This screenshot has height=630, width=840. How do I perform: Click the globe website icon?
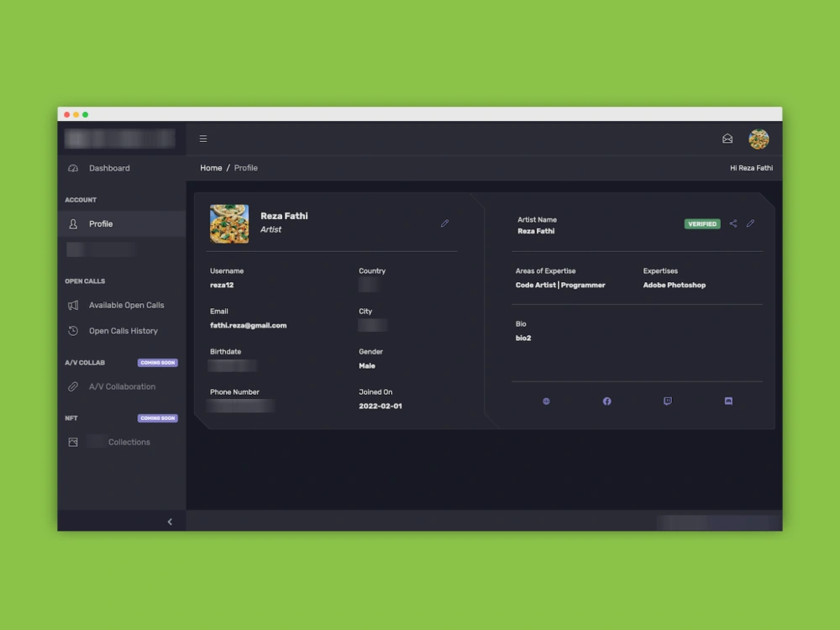pyautogui.click(x=546, y=402)
